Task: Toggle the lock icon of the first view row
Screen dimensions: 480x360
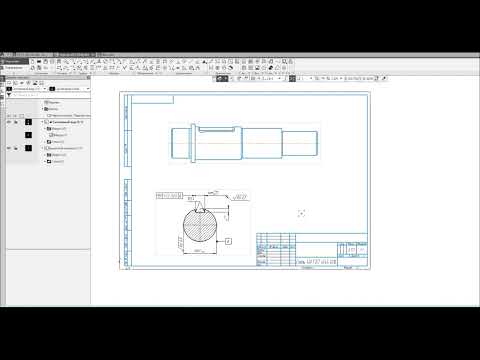Action: (x=16, y=122)
